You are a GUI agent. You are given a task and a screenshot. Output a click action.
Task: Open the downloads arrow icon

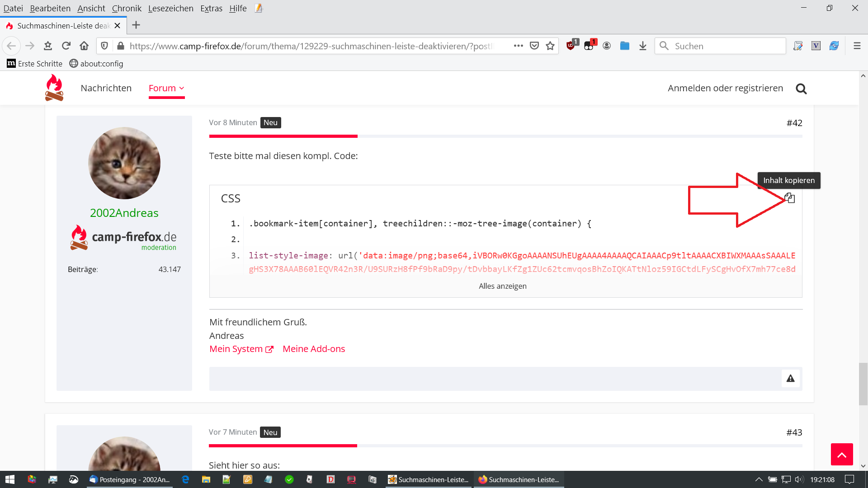point(643,46)
